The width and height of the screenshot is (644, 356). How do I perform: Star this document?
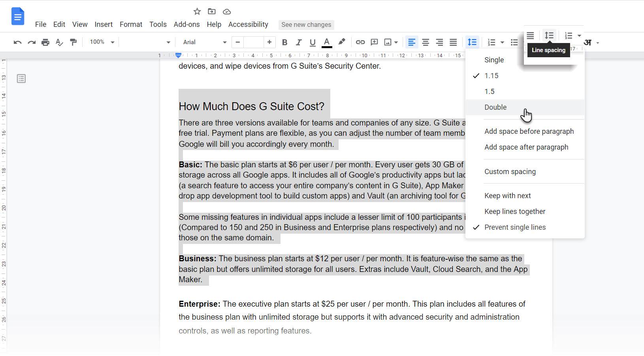197,11
